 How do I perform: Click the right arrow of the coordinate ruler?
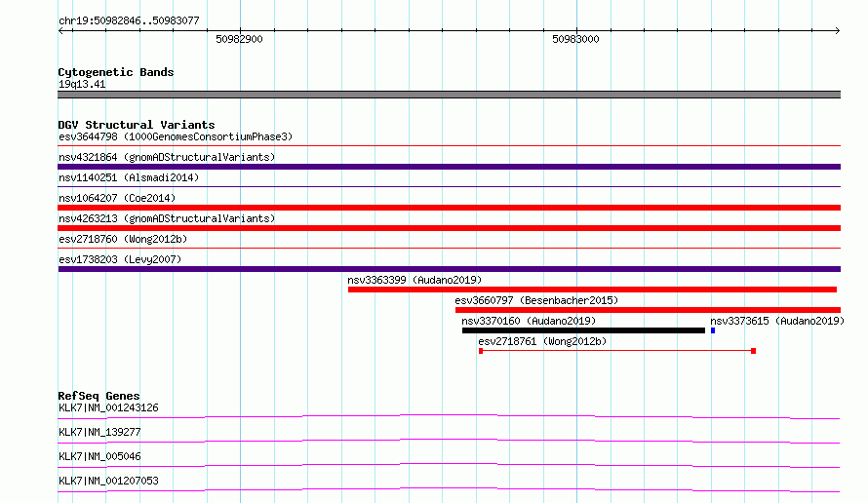tap(837, 30)
